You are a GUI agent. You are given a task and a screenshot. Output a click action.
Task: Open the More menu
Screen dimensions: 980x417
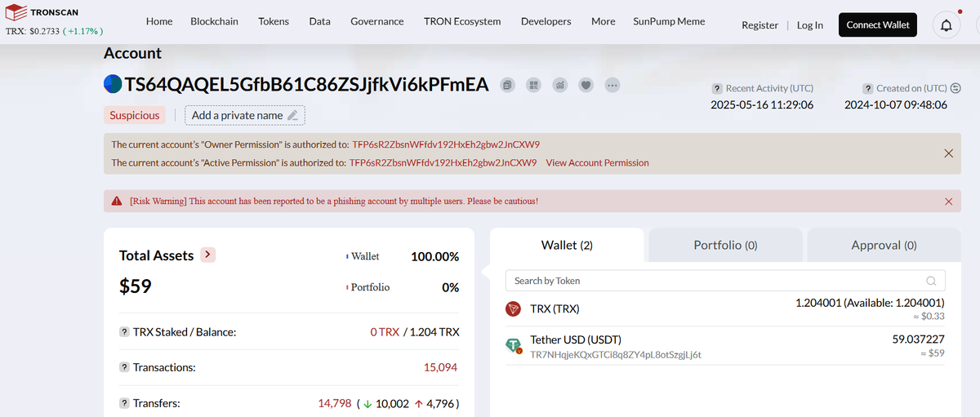(x=604, y=21)
